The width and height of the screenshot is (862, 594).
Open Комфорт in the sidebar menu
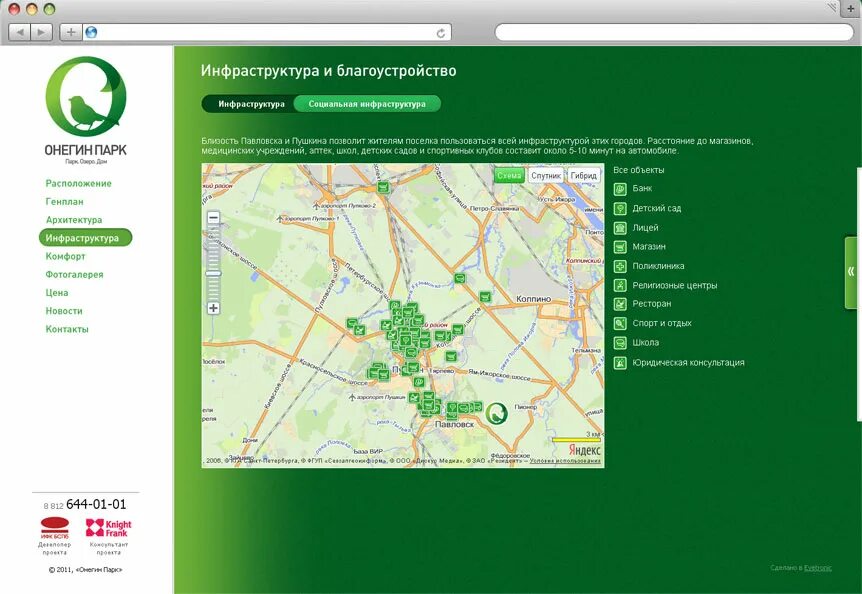click(x=65, y=256)
